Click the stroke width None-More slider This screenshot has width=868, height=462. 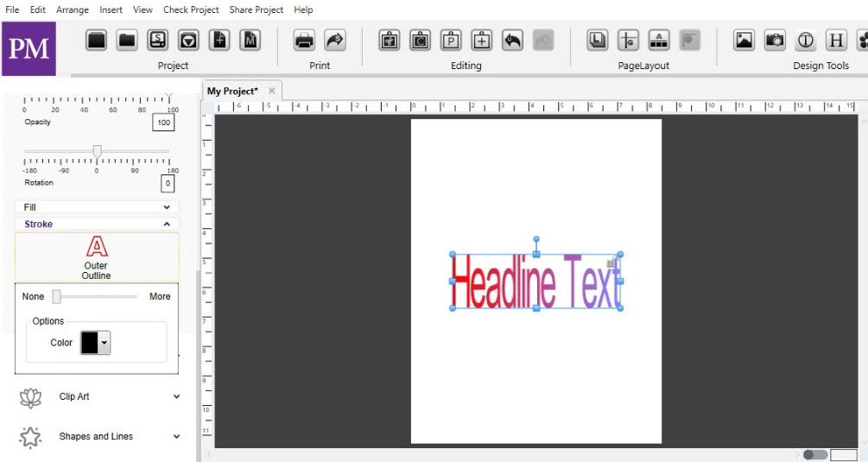click(95, 296)
